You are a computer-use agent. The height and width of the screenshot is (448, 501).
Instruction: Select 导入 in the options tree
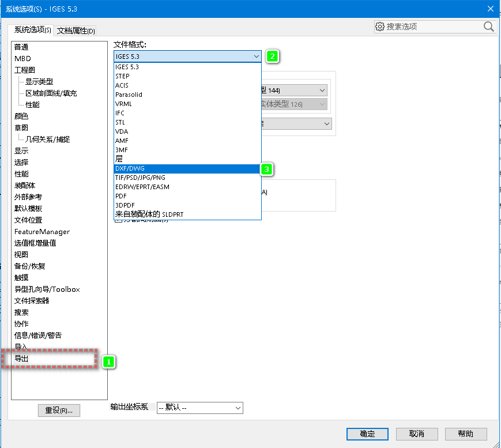click(x=21, y=347)
